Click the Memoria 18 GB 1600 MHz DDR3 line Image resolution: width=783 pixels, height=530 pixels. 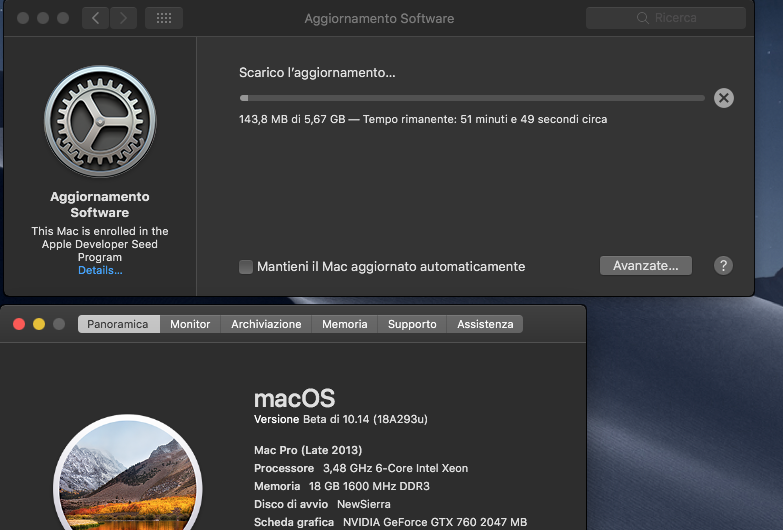click(342, 486)
